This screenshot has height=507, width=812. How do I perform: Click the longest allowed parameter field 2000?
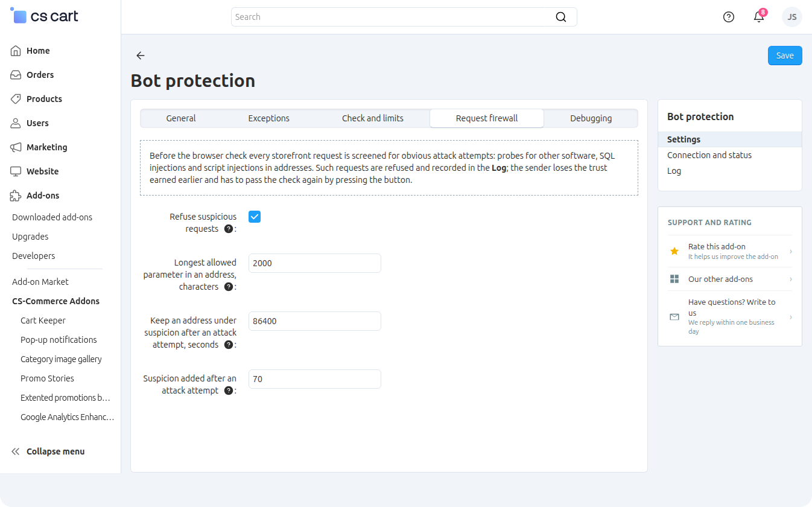[x=315, y=263]
